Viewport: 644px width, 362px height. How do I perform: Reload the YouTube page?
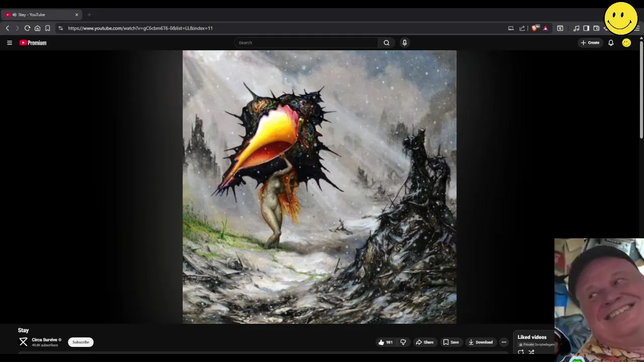click(x=27, y=28)
